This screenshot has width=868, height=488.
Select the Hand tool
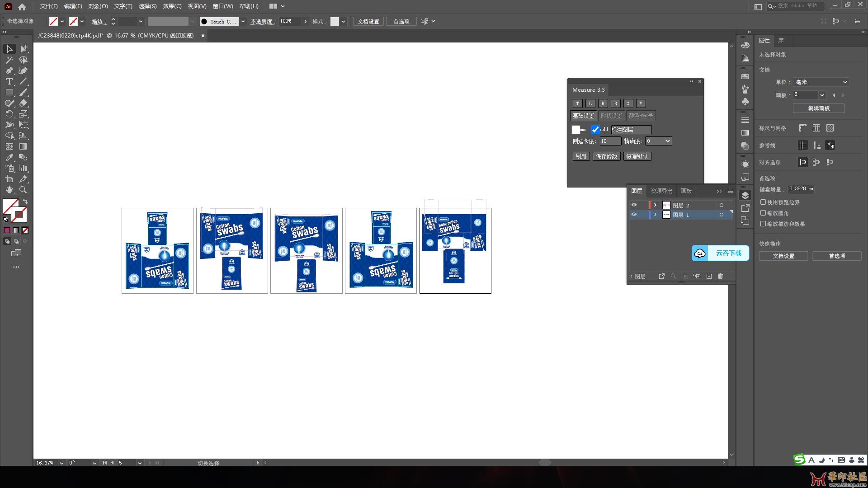pos(9,190)
